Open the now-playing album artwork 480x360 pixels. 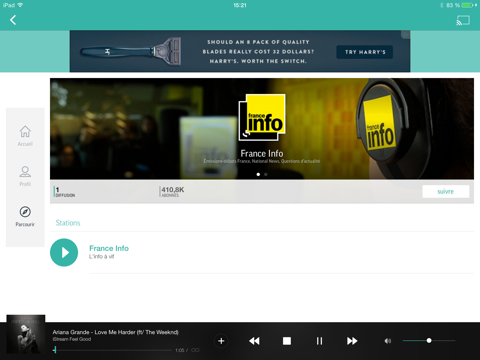(x=26, y=334)
